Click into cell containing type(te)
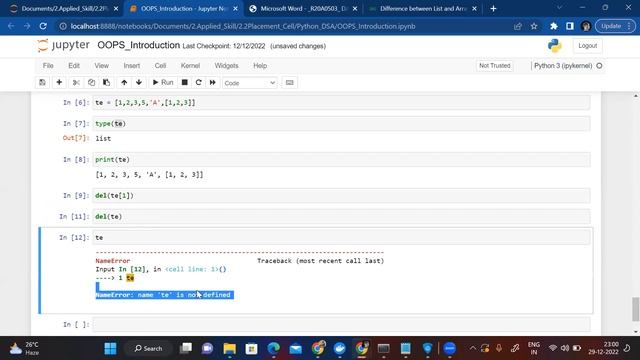The image size is (640, 360). coord(341,124)
